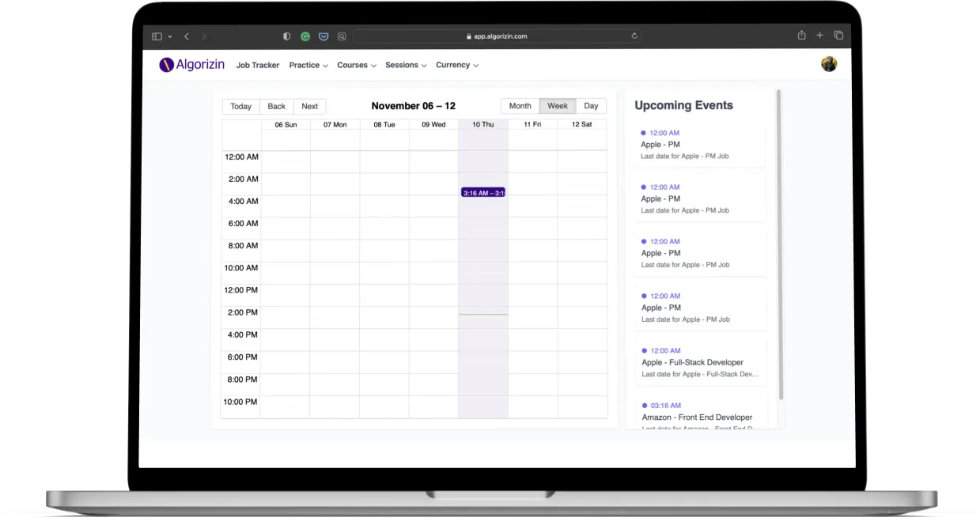Click the privacy shield icon

(287, 36)
